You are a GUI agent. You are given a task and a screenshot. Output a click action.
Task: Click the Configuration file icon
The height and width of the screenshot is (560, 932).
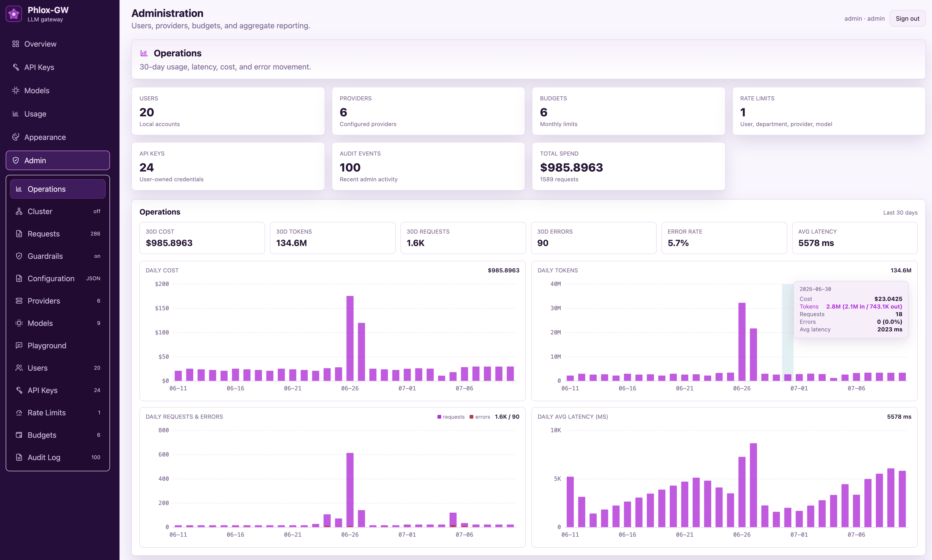pyautogui.click(x=19, y=279)
